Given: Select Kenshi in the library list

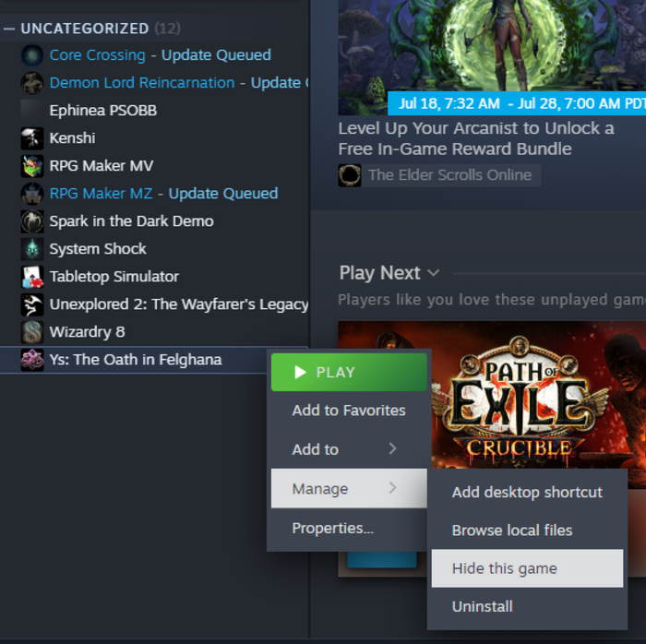Looking at the screenshot, I should (154, 138).
